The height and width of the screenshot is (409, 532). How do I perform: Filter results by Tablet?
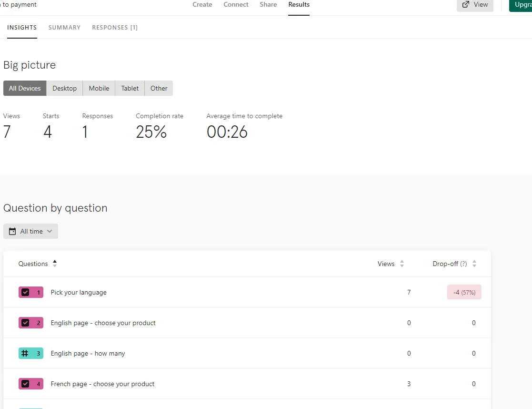(x=130, y=88)
